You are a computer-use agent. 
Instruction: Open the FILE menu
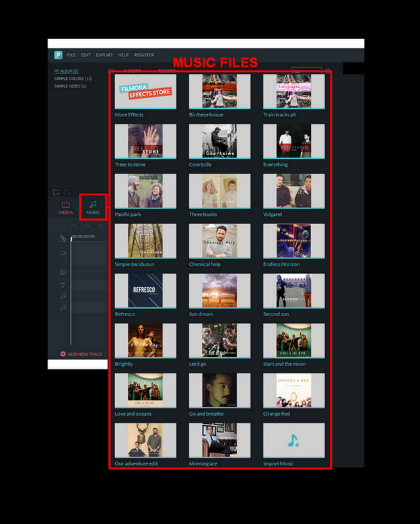click(x=71, y=54)
